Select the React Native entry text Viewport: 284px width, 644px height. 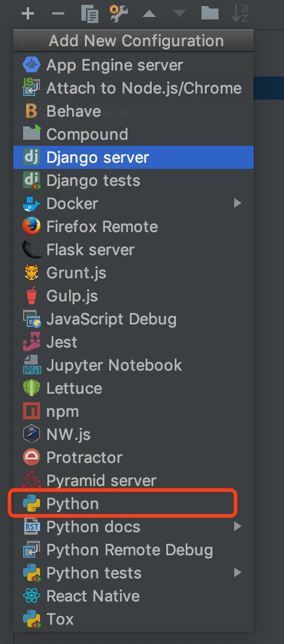tap(93, 596)
